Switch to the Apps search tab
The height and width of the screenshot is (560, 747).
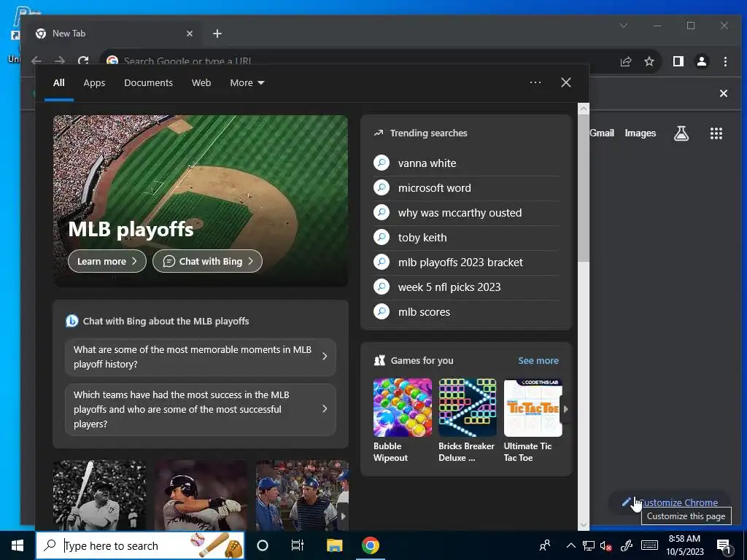pos(94,83)
